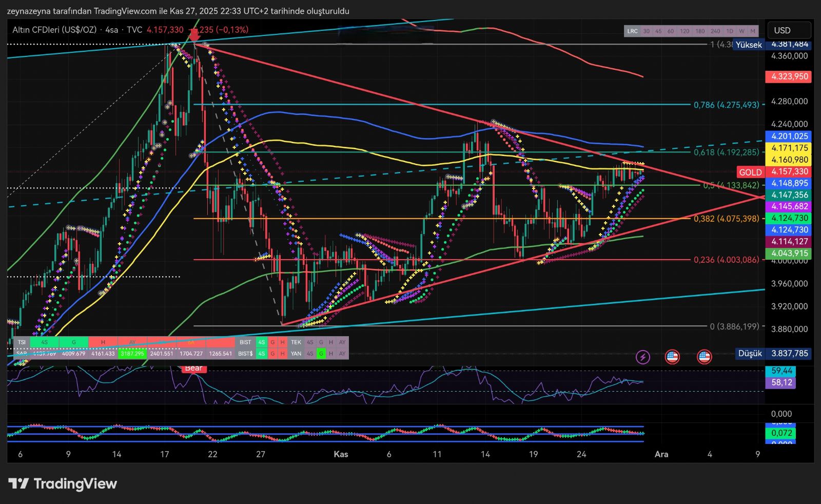
Task: Open the 4sa interval selector in header
Action: point(111,30)
